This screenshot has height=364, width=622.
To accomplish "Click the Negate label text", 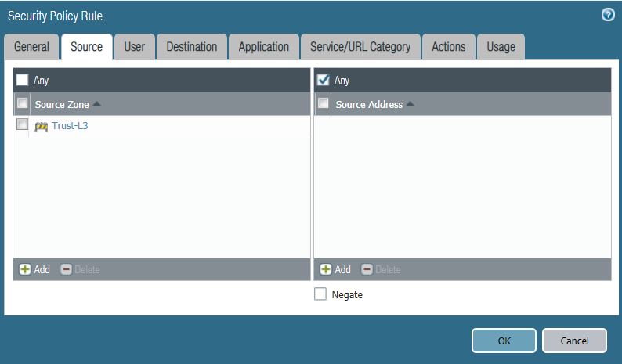I will (x=347, y=294).
